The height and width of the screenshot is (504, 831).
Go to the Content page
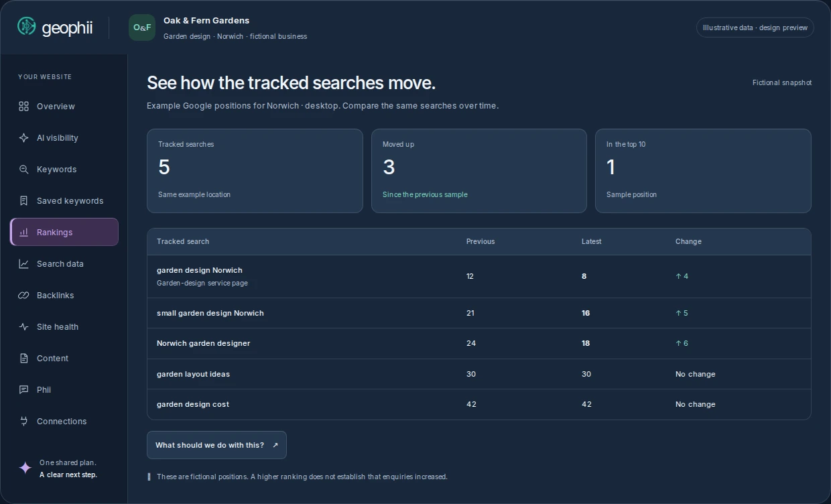(x=64, y=359)
